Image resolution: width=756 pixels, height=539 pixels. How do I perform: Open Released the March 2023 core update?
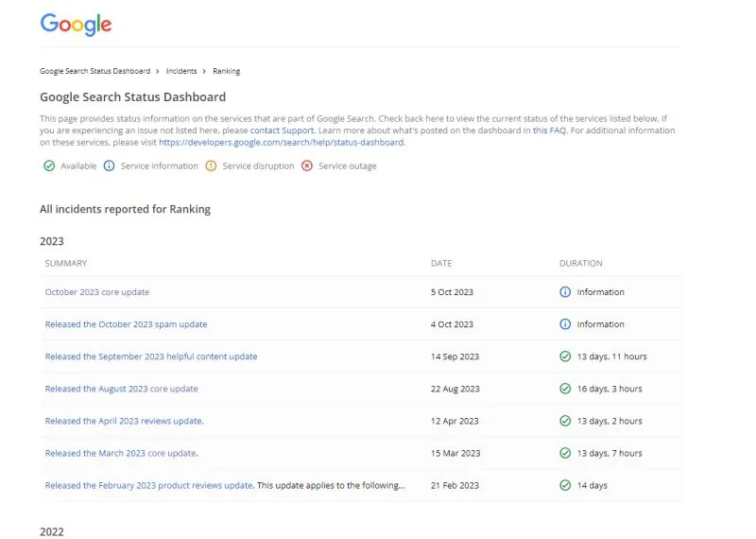pyautogui.click(x=121, y=453)
